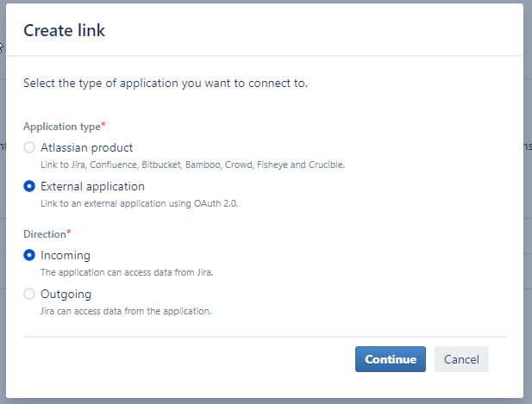Select the Incoming direction radio button

click(x=29, y=255)
